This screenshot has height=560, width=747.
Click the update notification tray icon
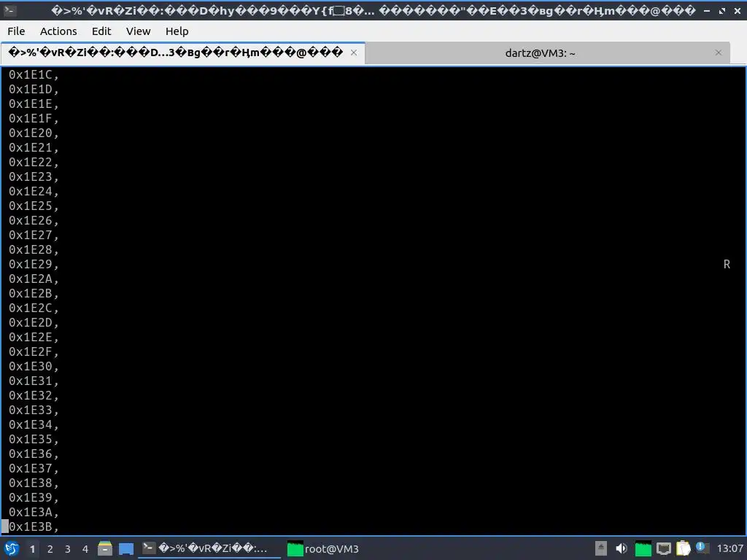pyautogui.click(x=703, y=548)
